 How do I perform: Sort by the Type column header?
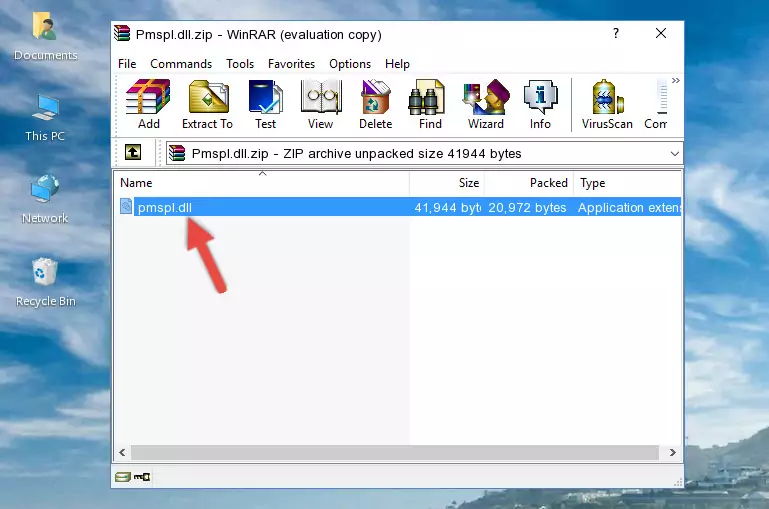(x=627, y=183)
